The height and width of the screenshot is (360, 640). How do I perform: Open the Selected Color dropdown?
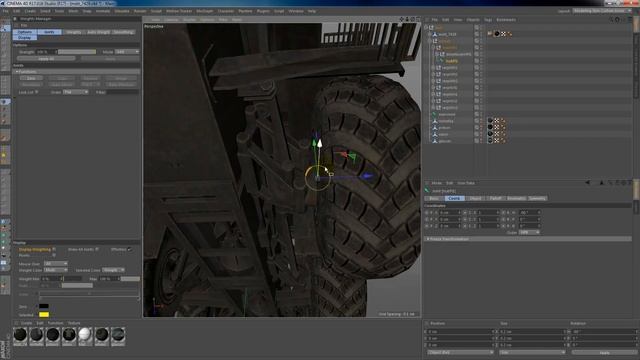coord(113,270)
